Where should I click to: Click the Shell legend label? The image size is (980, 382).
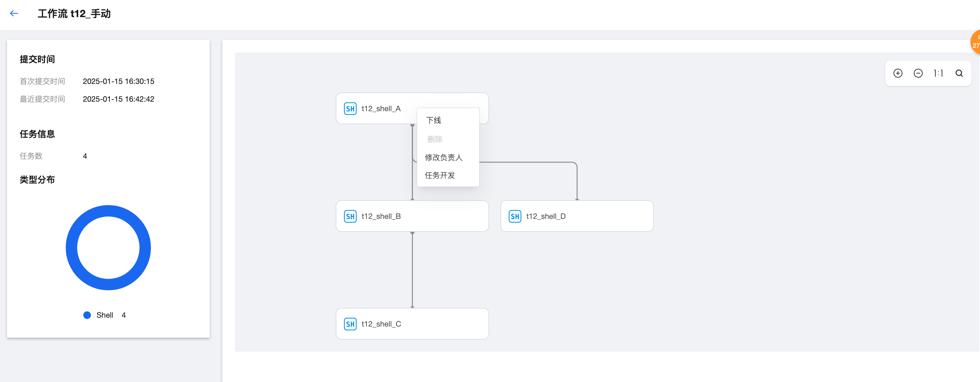(105, 315)
